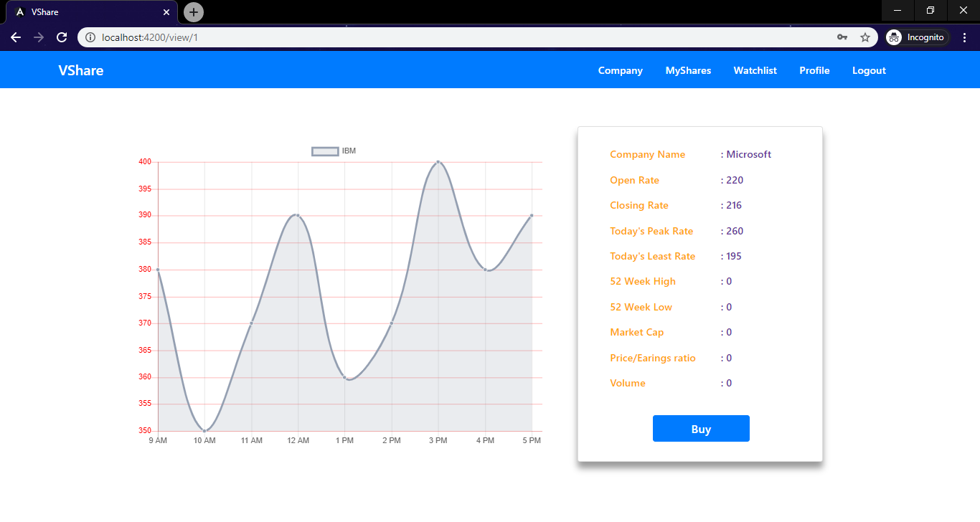Image resolution: width=980 pixels, height=522 pixels.
Task: Close the VShare browser tab
Action: click(x=166, y=12)
